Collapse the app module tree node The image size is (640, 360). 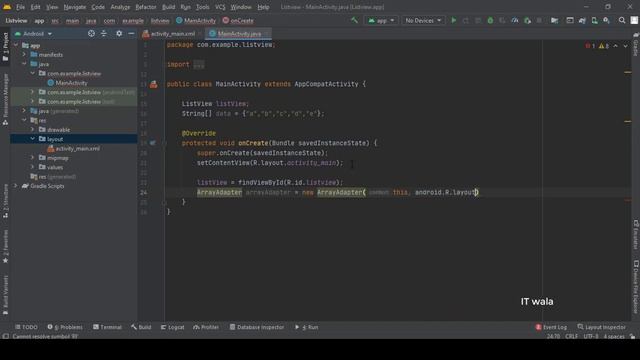[x=16, y=45]
